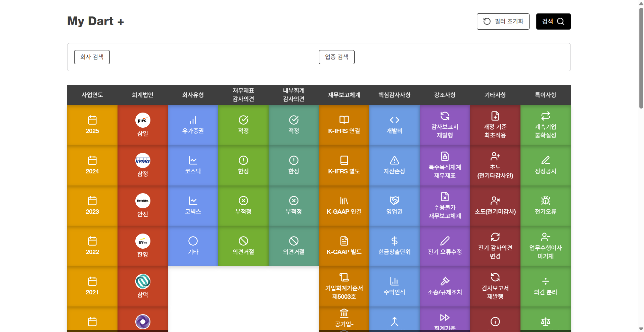Click the 핵심감사사항 column header
This screenshot has height=332, width=644.
[x=394, y=95]
